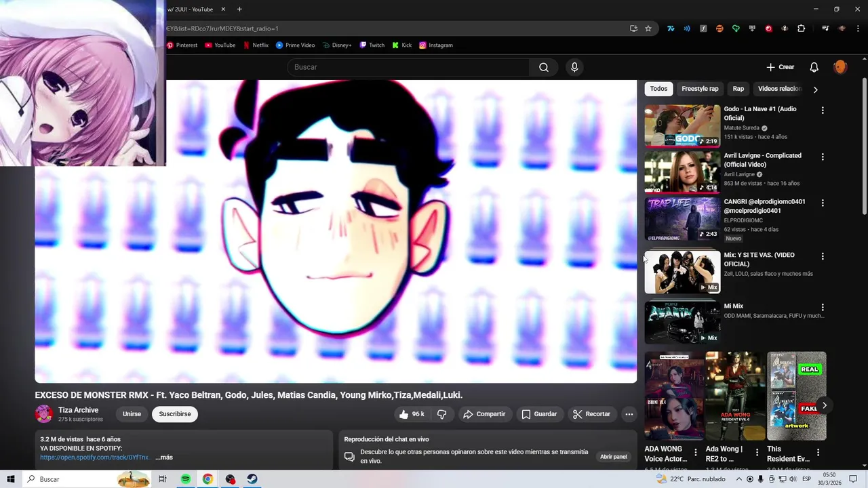
Task: Open Godo - La Nave #1 thumbnail
Action: coord(682,125)
